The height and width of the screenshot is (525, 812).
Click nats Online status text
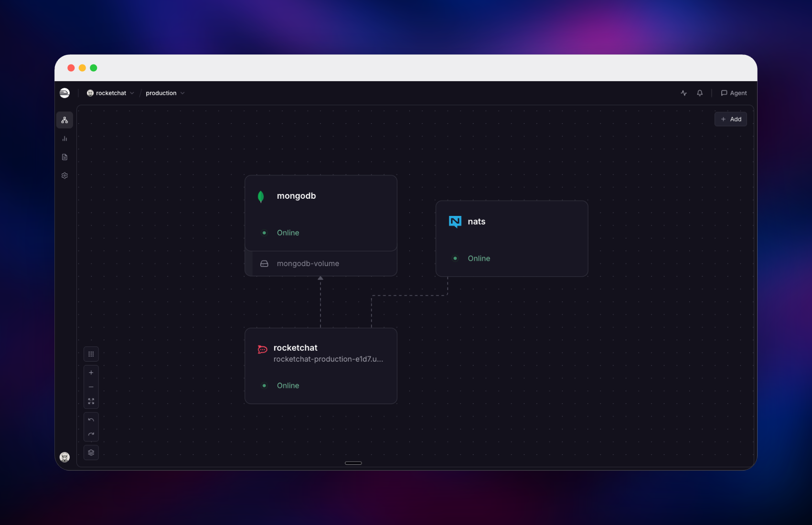pyautogui.click(x=479, y=258)
